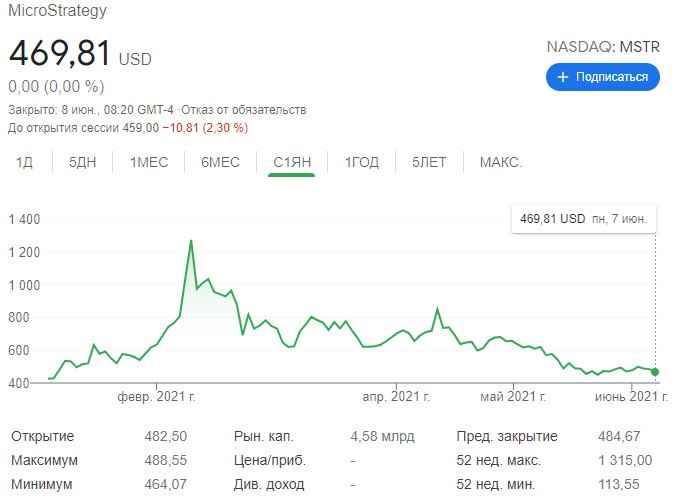Image resolution: width=684 pixels, height=503 pixels.
Task: Click the 1 000 y-axis label
Action: 24,285
